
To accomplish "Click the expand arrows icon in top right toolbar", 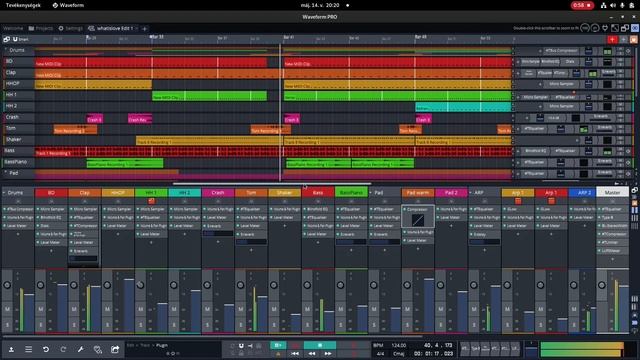I will click(x=615, y=28).
